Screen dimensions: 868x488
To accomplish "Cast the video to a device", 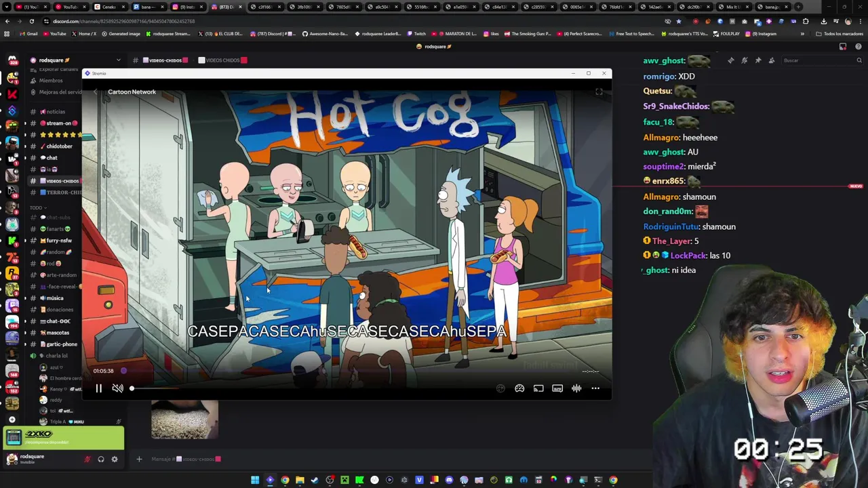I will pos(538,388).
